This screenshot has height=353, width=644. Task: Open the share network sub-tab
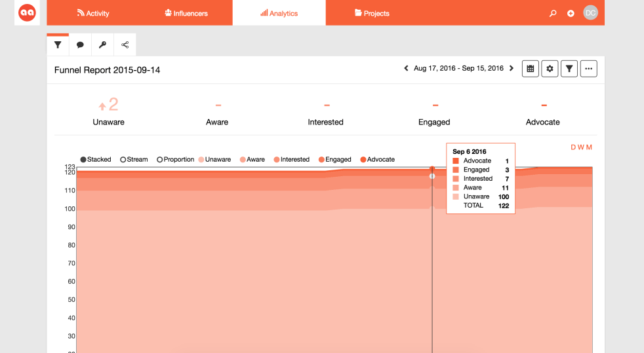[125, 45]
